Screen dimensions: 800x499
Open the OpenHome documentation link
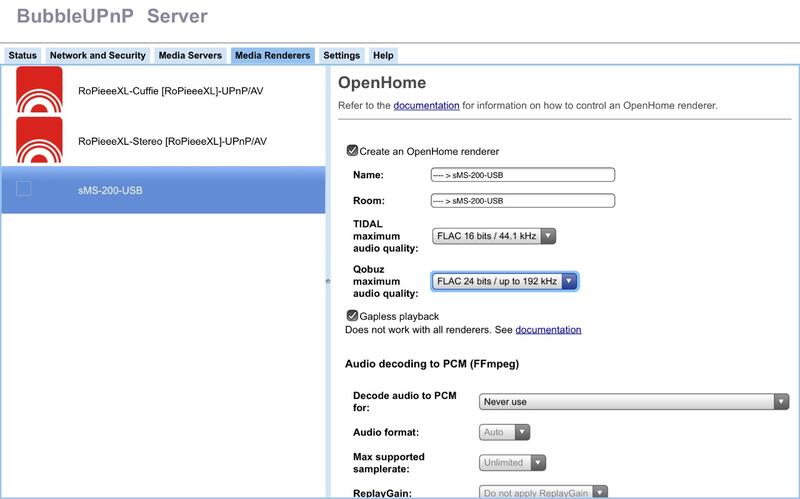point(426,105)
